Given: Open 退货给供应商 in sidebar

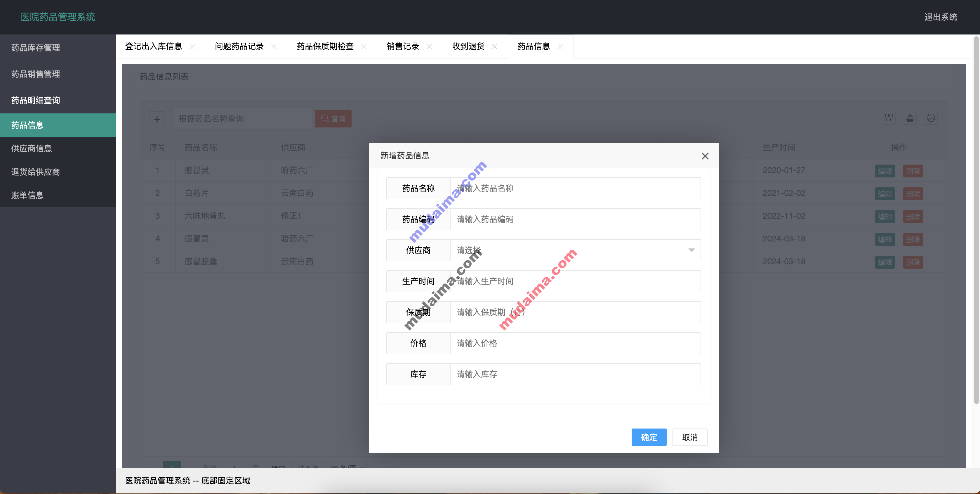Looking at the screenshot, I should click(58, 172).
